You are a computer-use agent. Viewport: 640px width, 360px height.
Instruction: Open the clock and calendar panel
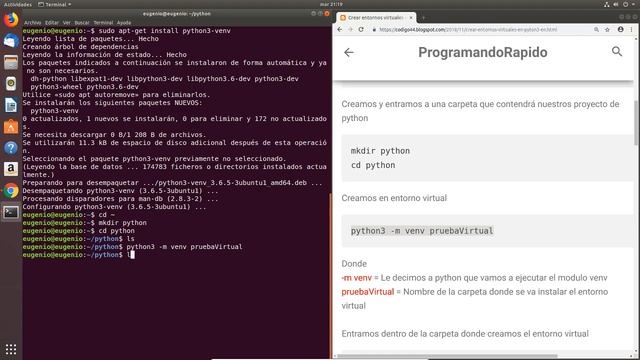(x=331, y=4)
